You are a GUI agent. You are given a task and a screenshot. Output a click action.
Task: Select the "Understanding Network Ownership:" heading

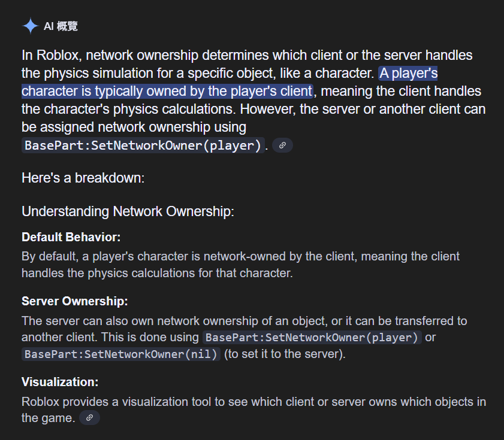tap(128, 211)
